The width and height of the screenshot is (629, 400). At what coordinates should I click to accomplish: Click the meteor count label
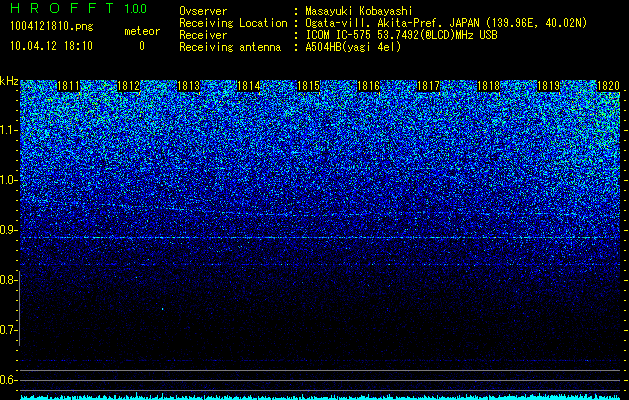pos(142,31)
